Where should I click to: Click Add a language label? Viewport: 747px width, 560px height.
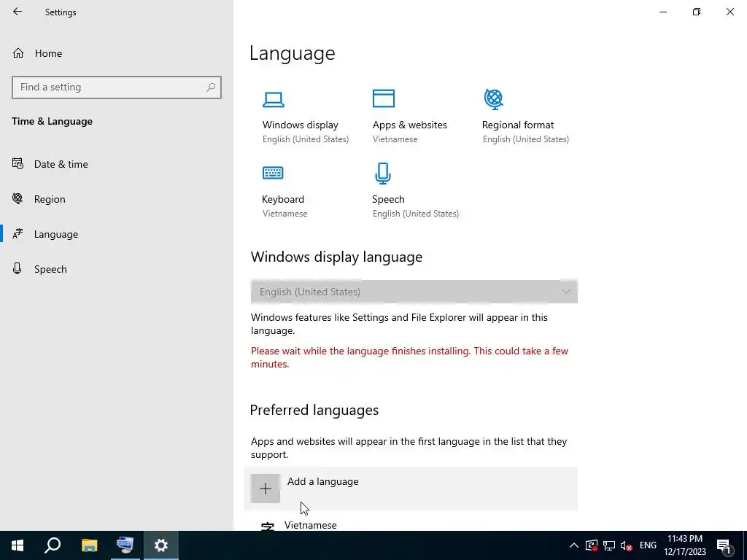323,481
